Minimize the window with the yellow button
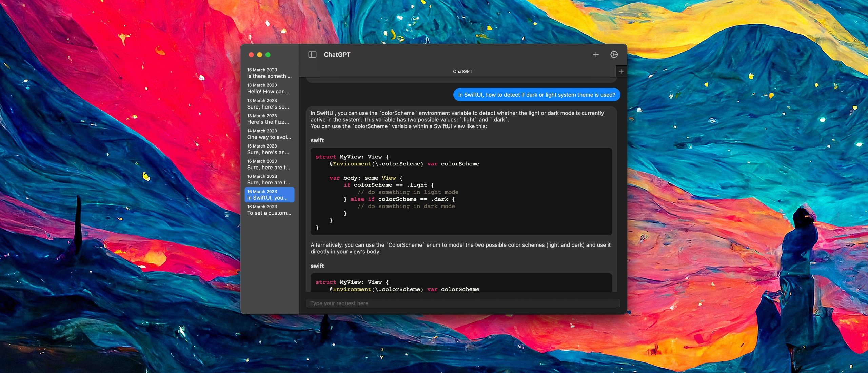 point(260,55)
